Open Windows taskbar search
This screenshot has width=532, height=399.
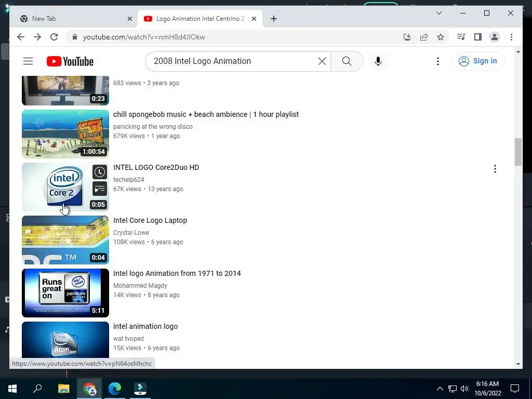tap(37, 389)
